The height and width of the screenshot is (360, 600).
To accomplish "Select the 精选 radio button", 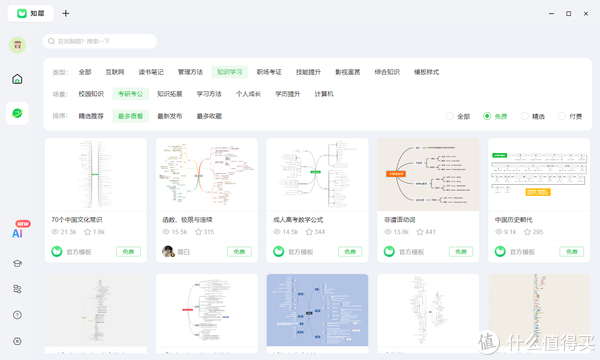I will pyautogui.click(x=533, y=116).
